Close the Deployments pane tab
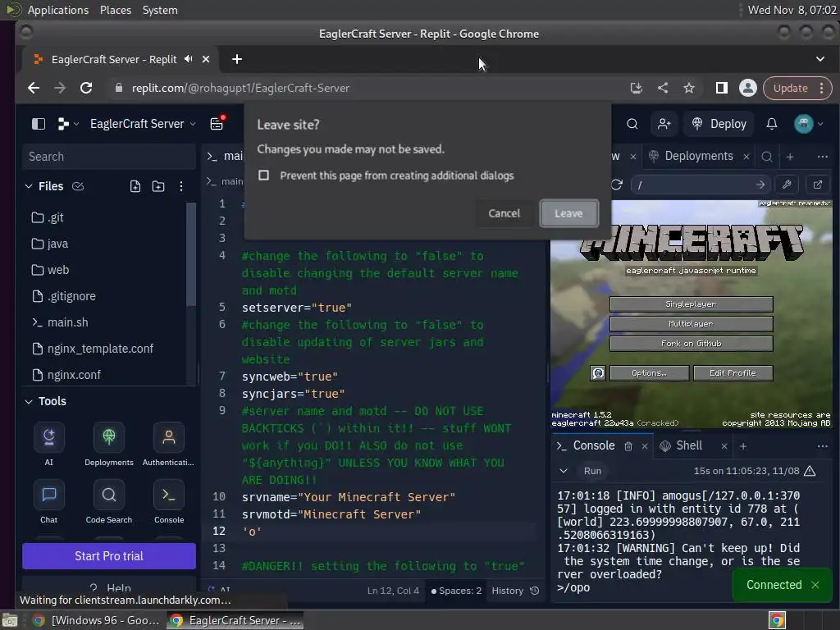840x630 pixels. (746, 157)
